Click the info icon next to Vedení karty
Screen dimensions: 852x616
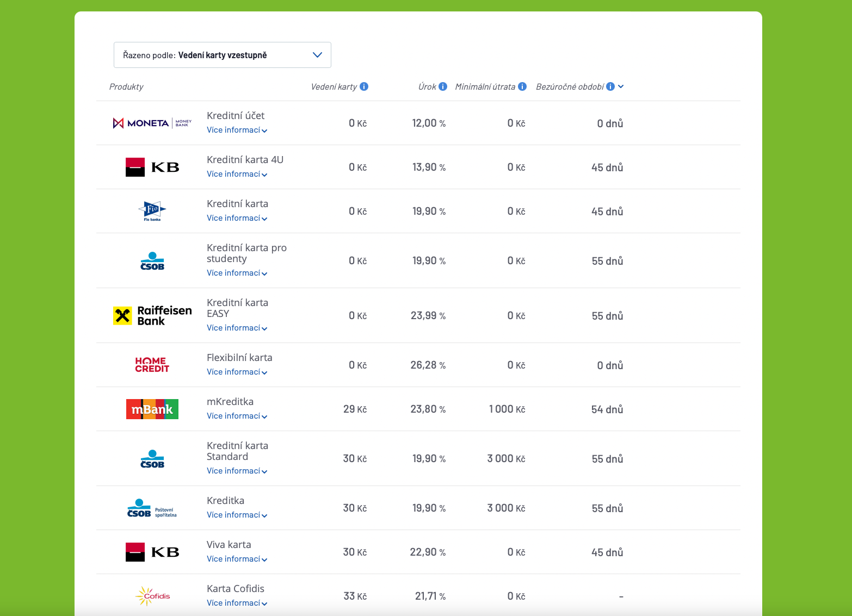(x=364, y=86)
